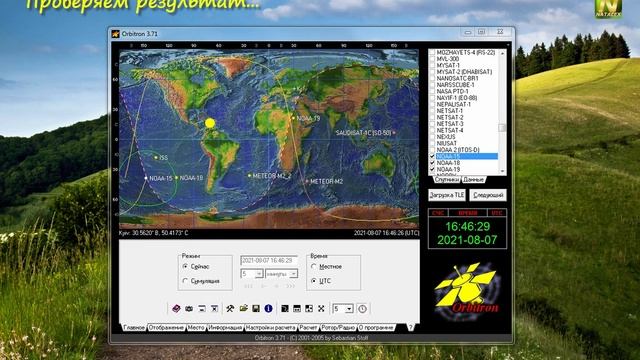This screenshot has width=640, height=360.
Task: Click the minimize-to-tray toolbar icon
Action: pyautogui.click(x=202, y=309)
